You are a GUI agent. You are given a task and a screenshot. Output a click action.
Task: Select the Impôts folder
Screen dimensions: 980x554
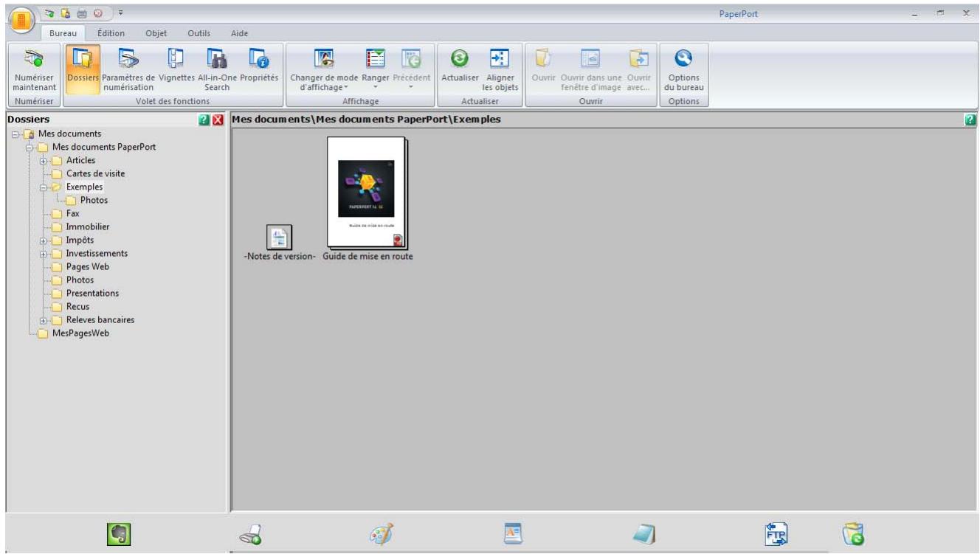[80, 240]
